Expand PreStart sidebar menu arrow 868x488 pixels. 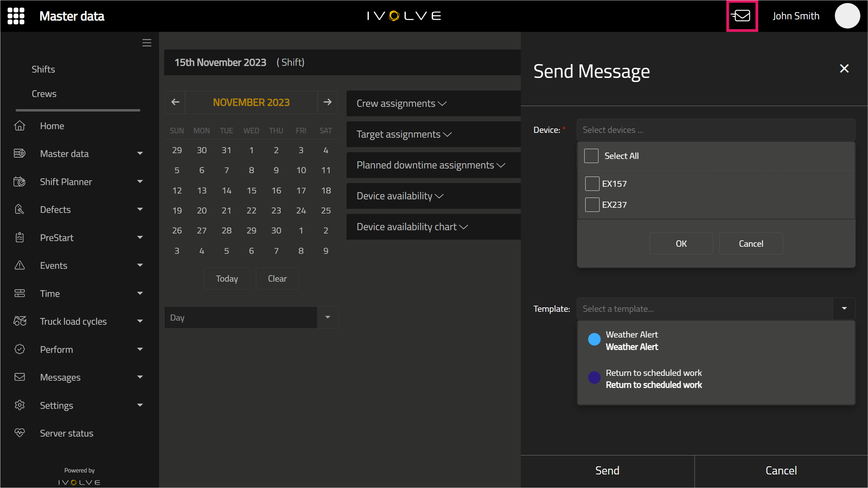(140, 238)
